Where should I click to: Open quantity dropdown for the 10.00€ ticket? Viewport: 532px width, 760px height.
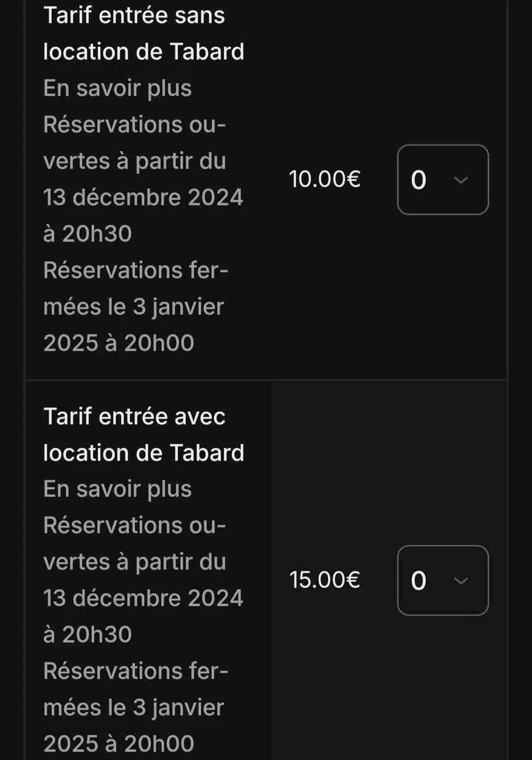[443, 180]
